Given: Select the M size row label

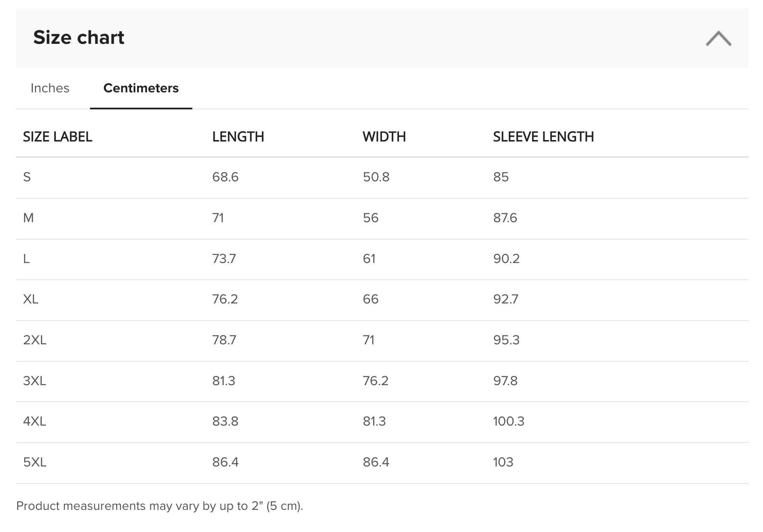Looking at the screenshot, I should [x=29, y=218].
